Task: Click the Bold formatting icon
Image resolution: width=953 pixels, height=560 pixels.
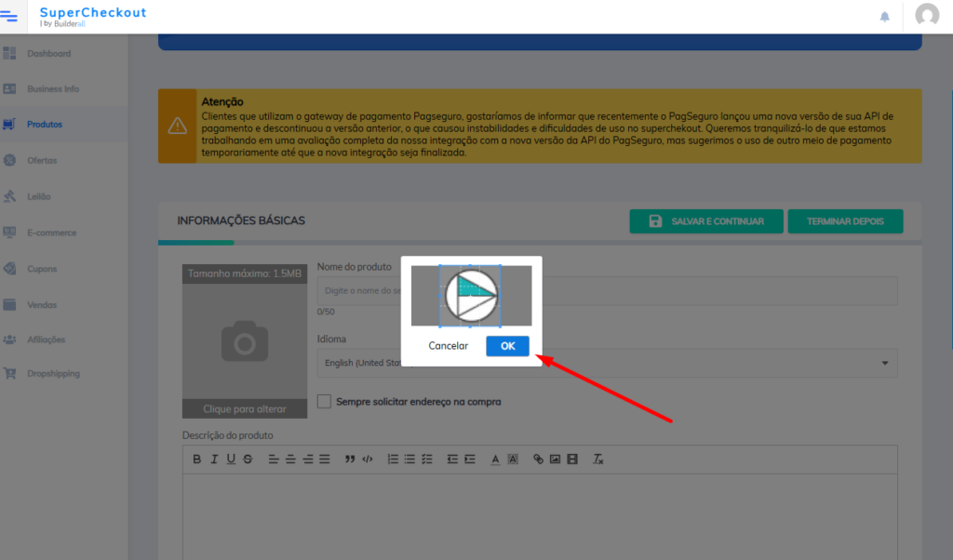Action: coord(196,460)
